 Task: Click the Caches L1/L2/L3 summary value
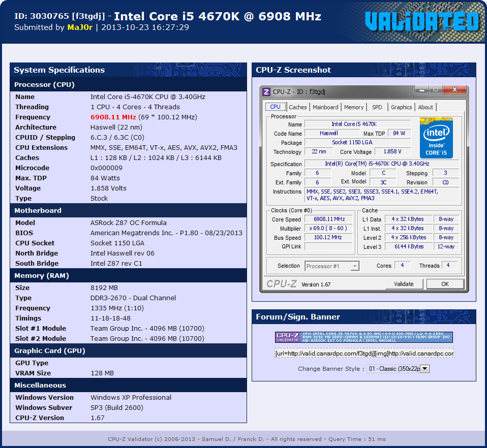pos(156,157)
